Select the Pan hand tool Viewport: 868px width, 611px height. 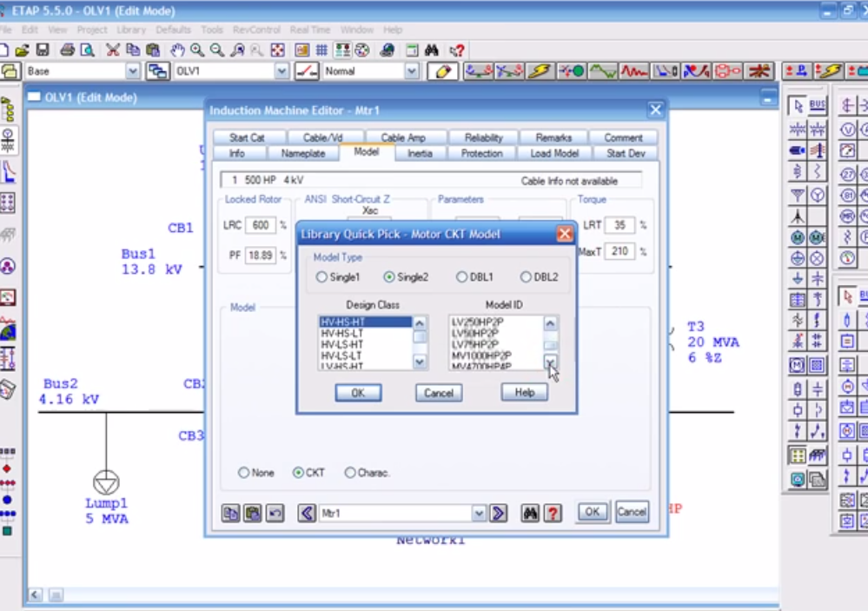click(x=177, y=50)
